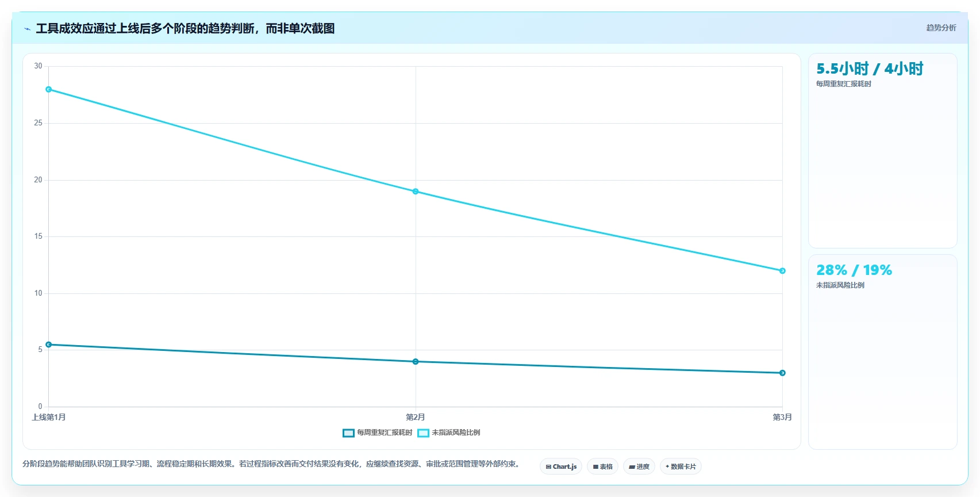This screenshot has width=980, height=497.
Task: Select the 表格 tag
Action: click(x=602, y=467)
